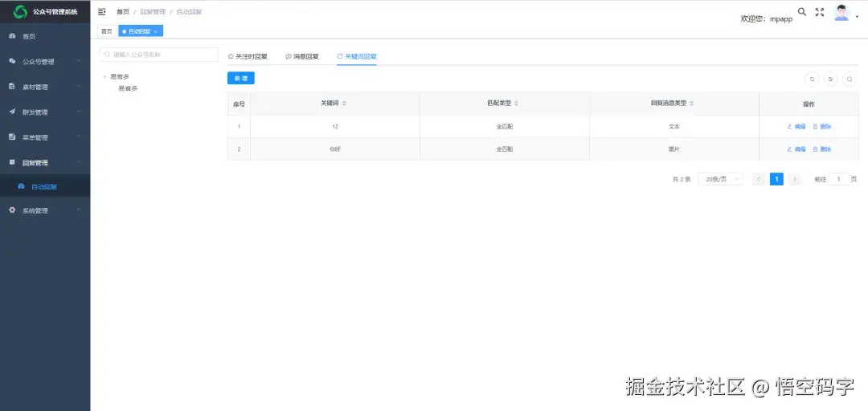Sort by 匹配类型 column
The image size is (868, 411).
pyautogui.click(x=517, y=104)
